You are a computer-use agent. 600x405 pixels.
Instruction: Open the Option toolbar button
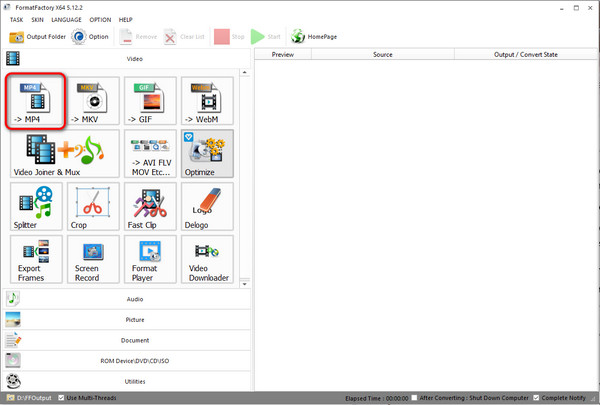(x=90, y=37)
